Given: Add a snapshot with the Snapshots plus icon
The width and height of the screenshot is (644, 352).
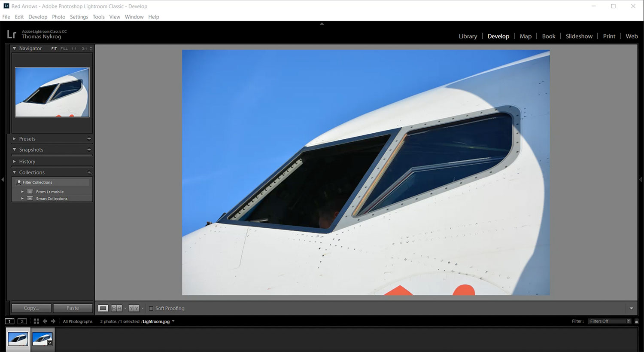Looking at the screenshot, I should point(89,150).
